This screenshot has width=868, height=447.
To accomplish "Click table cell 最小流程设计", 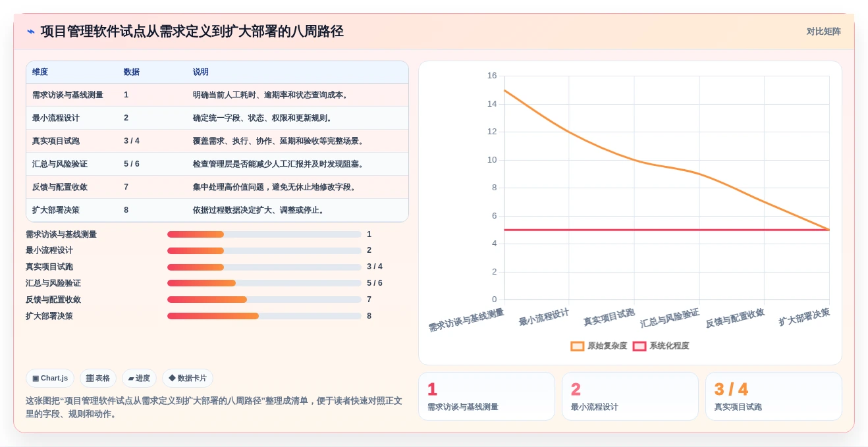I will 56,118.
